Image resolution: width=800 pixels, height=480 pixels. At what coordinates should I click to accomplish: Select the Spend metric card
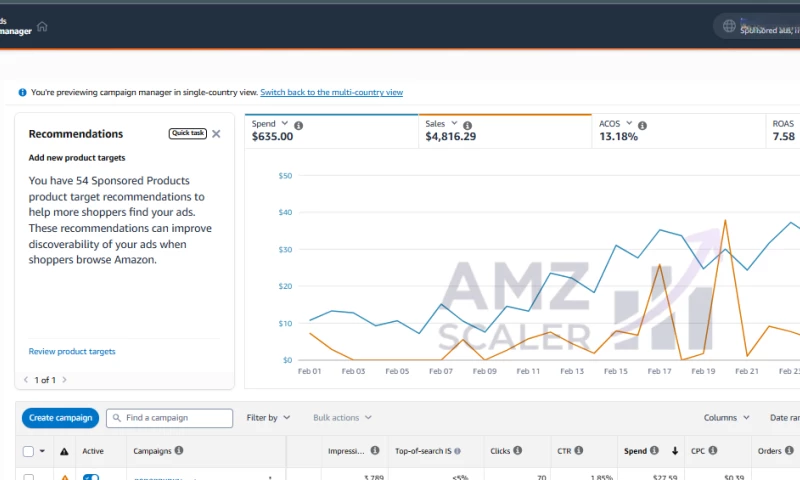coord(332,131)
